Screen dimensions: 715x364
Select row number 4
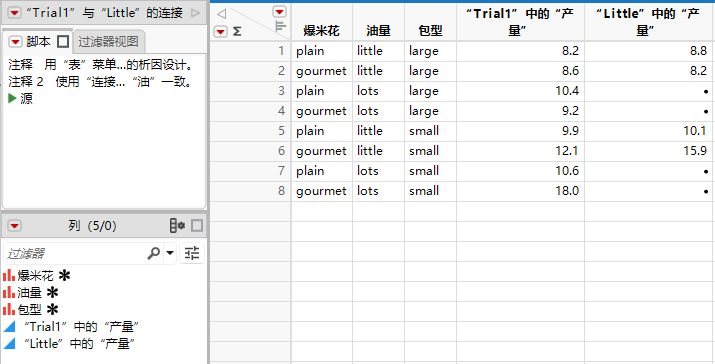(250, 111)
